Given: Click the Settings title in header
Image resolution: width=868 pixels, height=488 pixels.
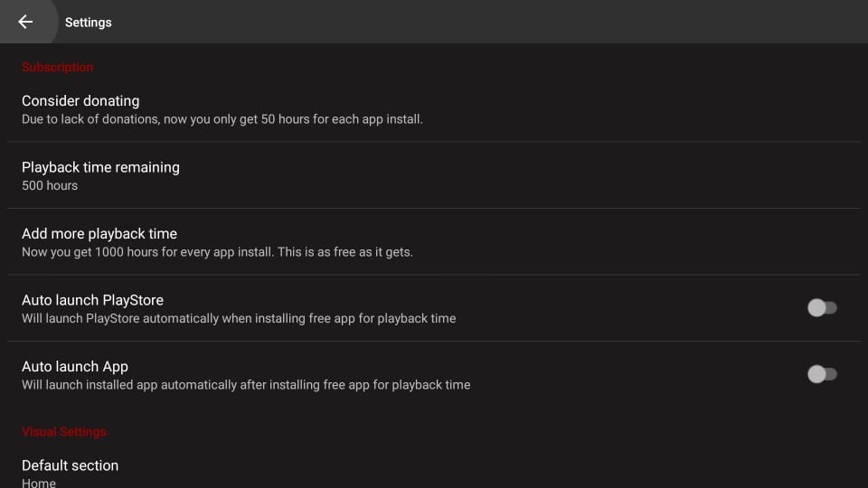Looking at the screenshot, I should pos(89,23).
